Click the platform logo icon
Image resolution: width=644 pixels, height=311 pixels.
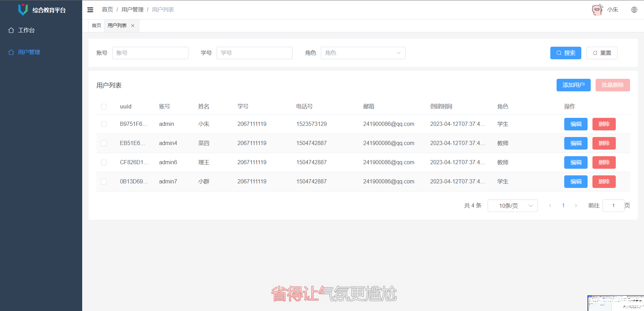pos(23,10)
